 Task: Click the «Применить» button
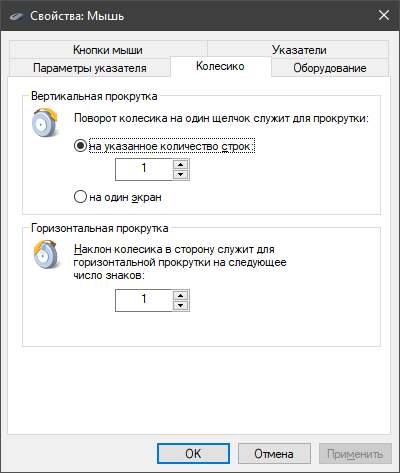coord(355,453)
